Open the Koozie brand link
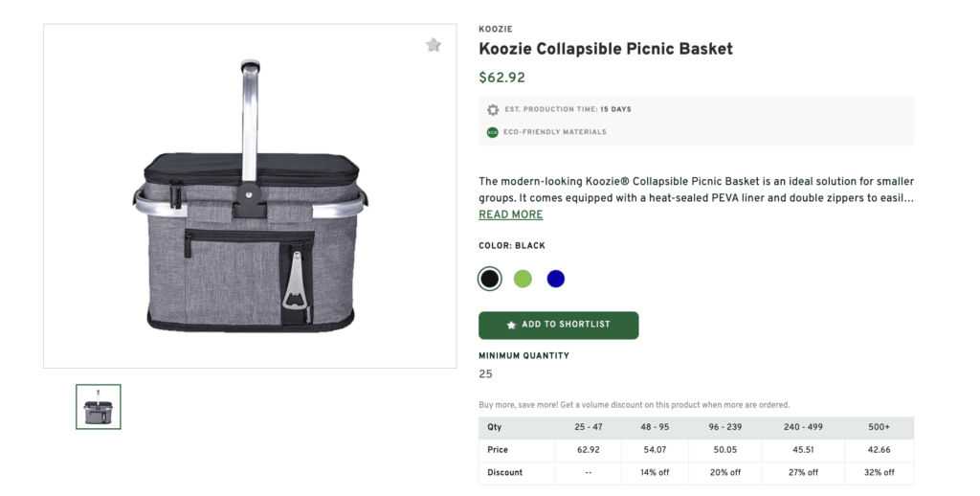The width and height of the screenshot is (980, 496). click(496, 29)
